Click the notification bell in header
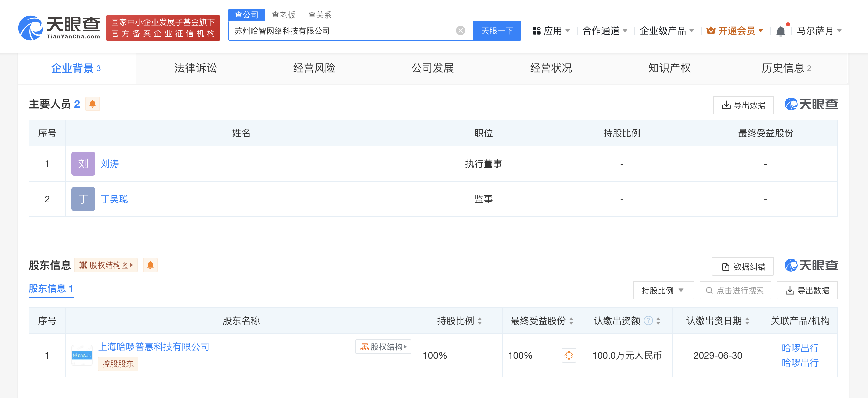Viewport: 868px width, 398px height. [780, 31]
